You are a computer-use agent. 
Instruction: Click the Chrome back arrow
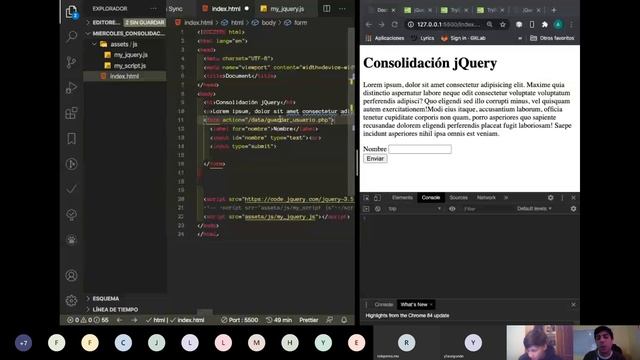[x=369, y=24]
